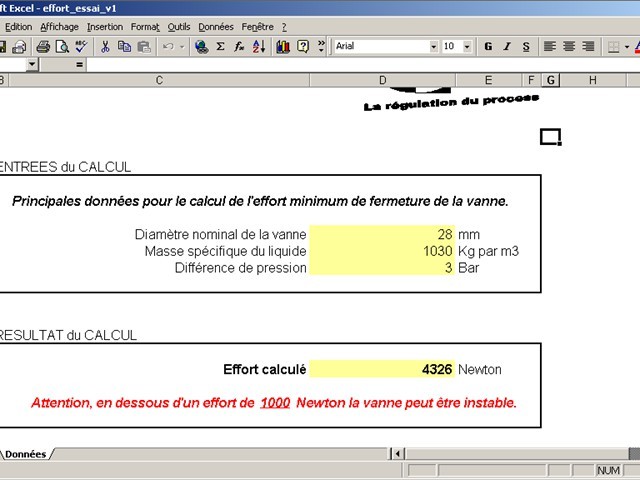The image size is (640, 480).
Task: Click the selected cell in column G
Action: click(551, 137)
